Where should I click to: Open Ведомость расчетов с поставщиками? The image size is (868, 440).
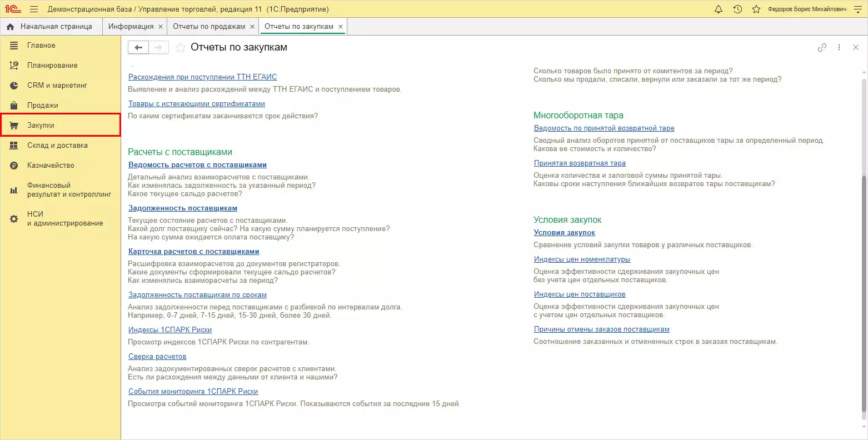point(197,165)
